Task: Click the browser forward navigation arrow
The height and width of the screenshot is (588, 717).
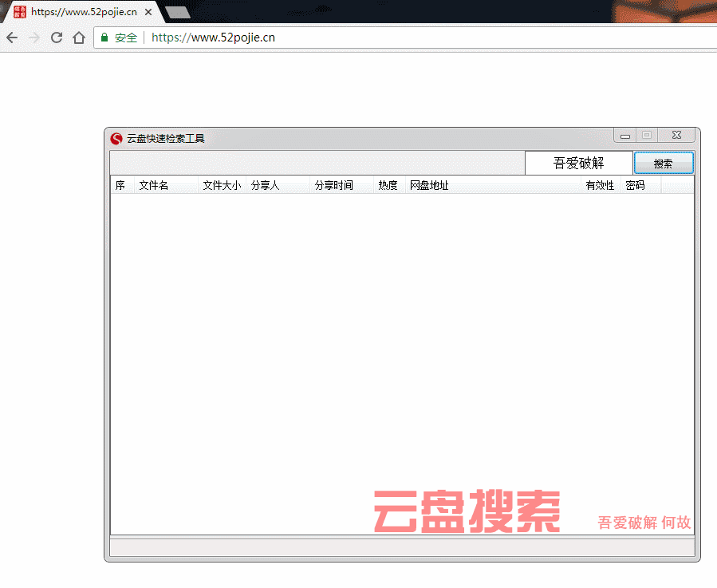Action: tap(33, 37)
